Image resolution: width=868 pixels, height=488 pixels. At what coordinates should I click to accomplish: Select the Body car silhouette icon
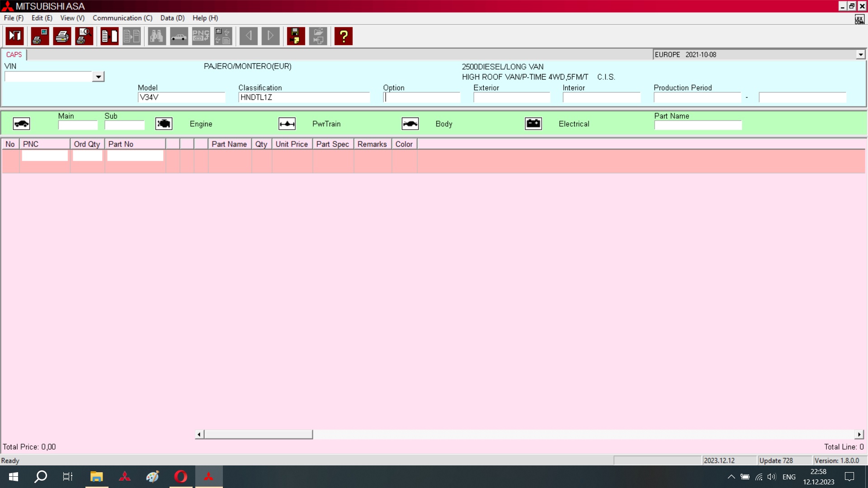click(410, 124)
